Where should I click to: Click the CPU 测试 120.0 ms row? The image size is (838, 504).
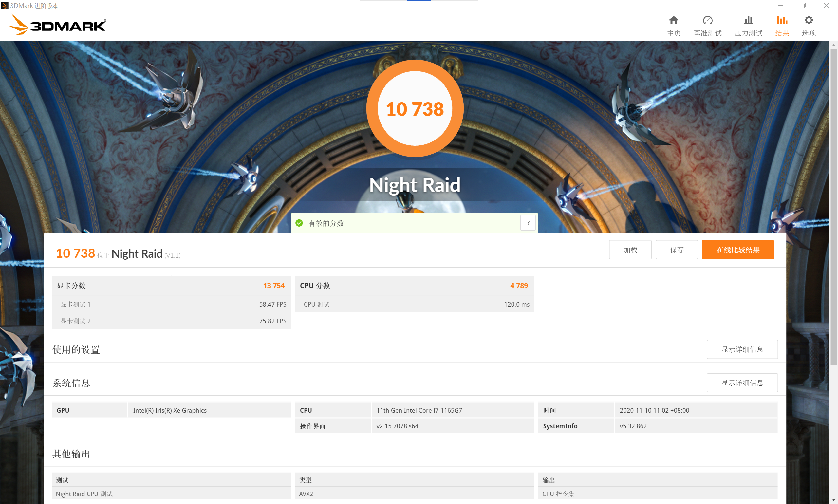[x=415, y=304]
